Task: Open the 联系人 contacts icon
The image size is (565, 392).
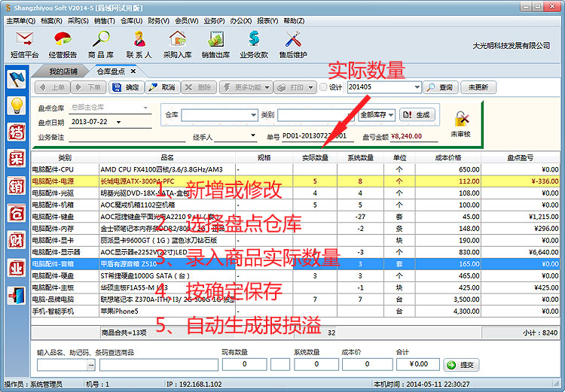Action: coord(139,44)
